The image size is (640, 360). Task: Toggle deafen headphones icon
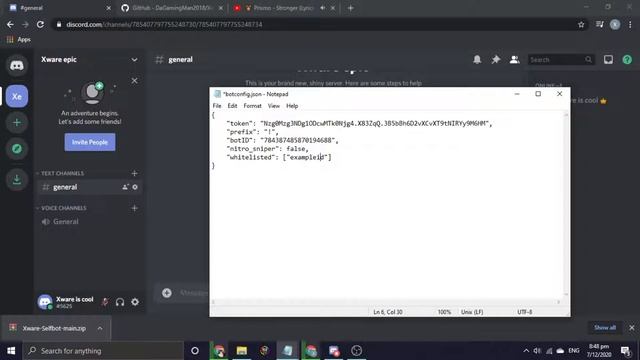click(120, 302)
